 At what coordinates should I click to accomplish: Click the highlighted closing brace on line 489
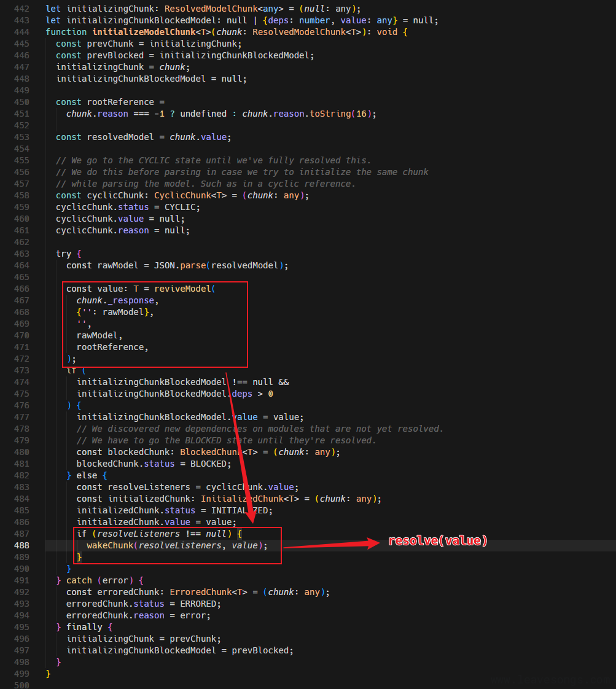(x=79, y=557)
